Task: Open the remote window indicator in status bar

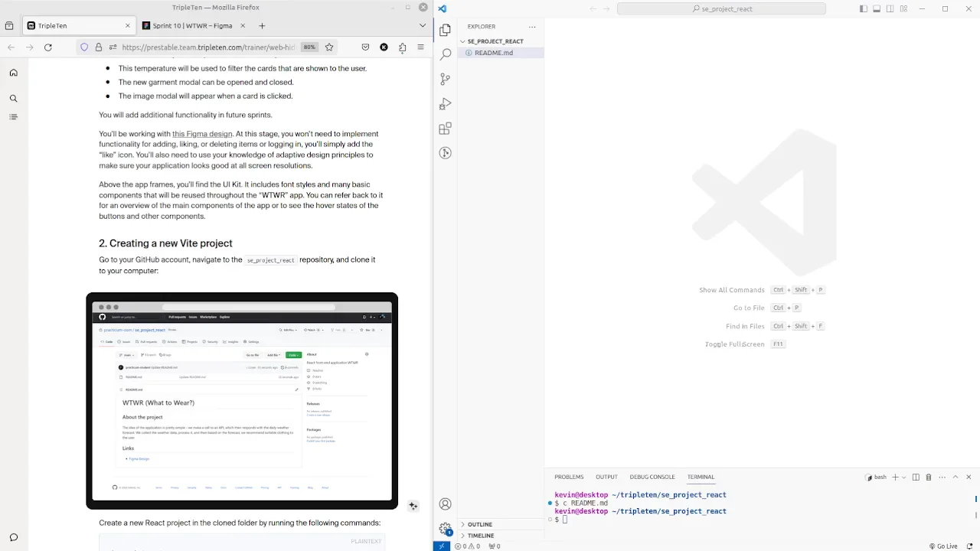Action: [x=442, y=546]
